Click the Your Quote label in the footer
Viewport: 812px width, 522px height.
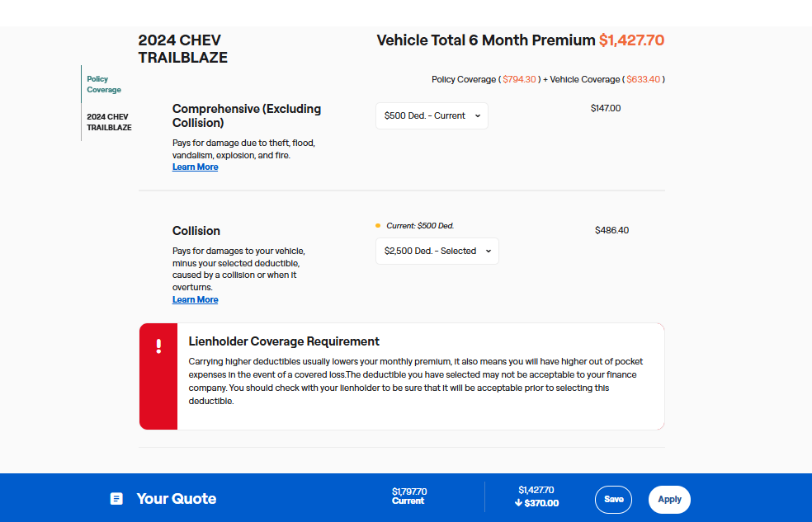pyautogui.click(x=176, y=499)
